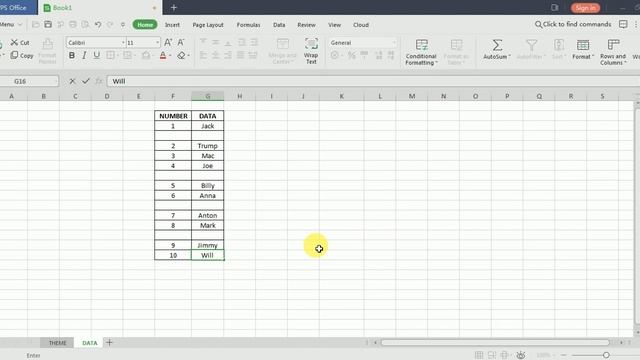Click the cell containing 'Trump'
The width and height of the screenshot is (640, 360).
point(208,146)
